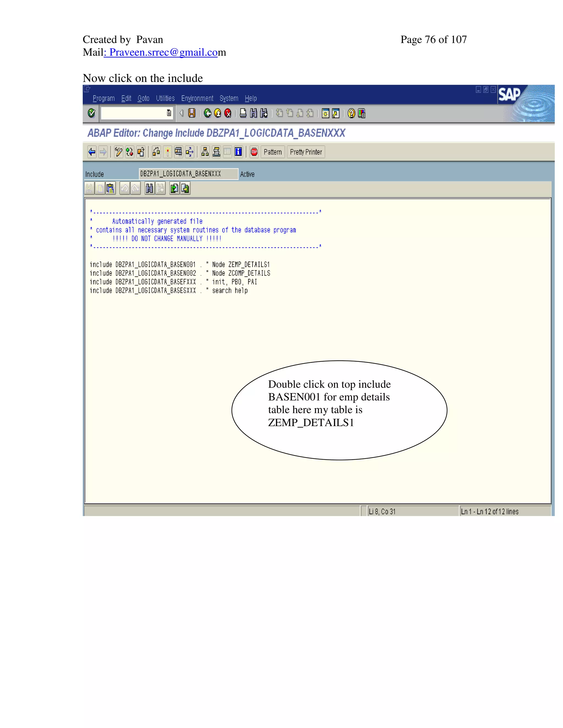The height and width of the screenshot is (728, 563).
Task: Click the Check syntax icon
Action: [156, 152]
